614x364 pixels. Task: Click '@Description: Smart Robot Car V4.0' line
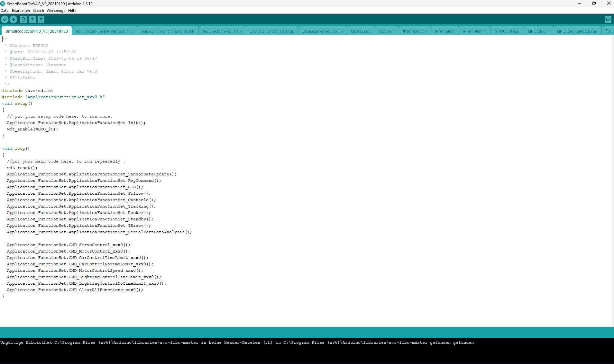51,71
